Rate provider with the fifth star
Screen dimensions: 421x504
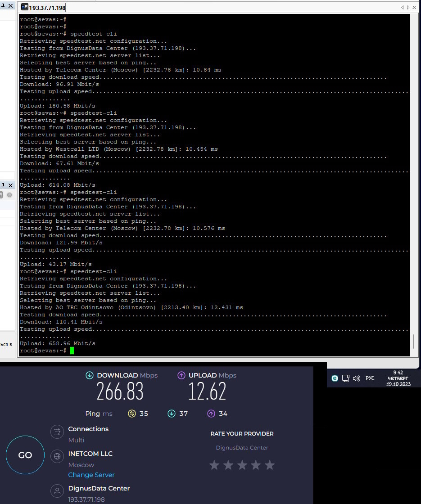coord(270,465)
